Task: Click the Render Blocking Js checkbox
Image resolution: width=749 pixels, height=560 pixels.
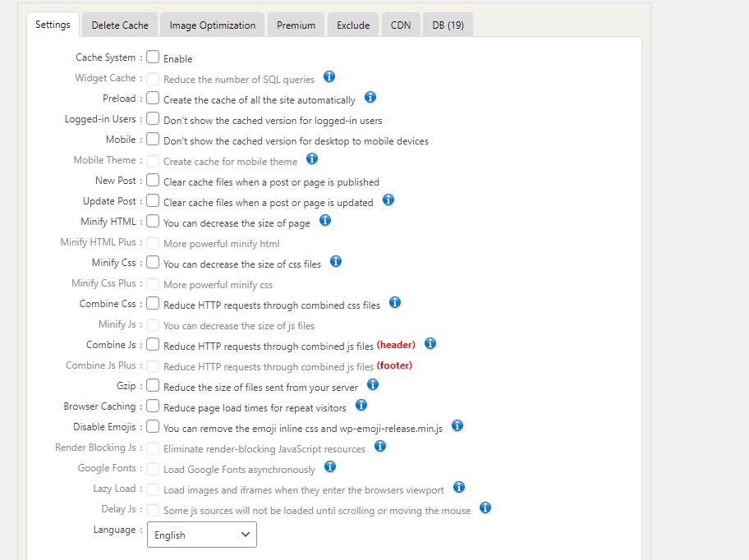Action: [153, 448]
